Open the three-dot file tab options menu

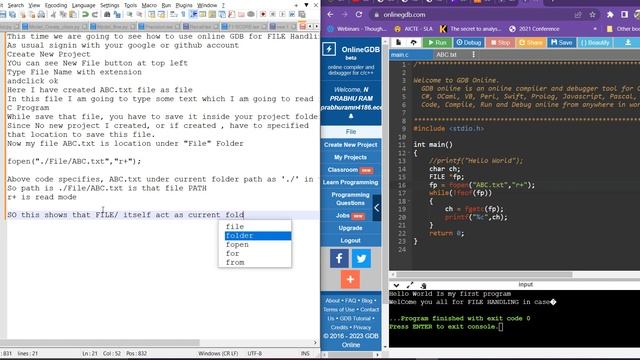pyautogui.click(x=473, y=54)
